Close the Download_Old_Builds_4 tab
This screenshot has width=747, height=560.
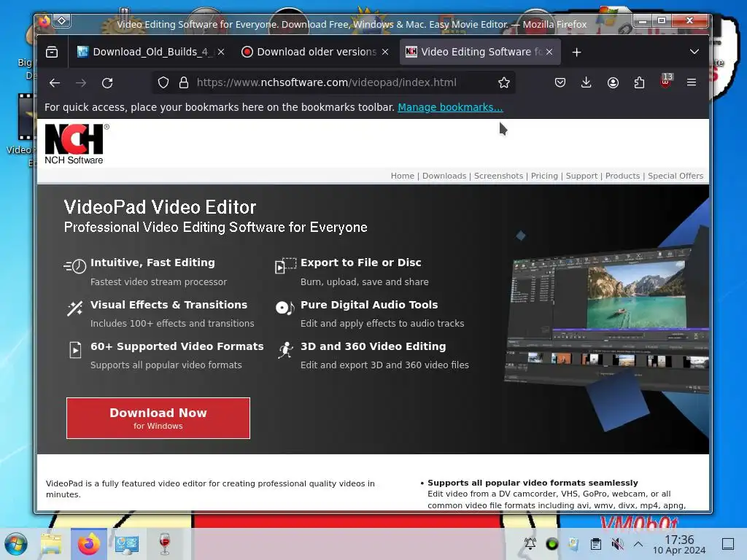coord(221,52)
